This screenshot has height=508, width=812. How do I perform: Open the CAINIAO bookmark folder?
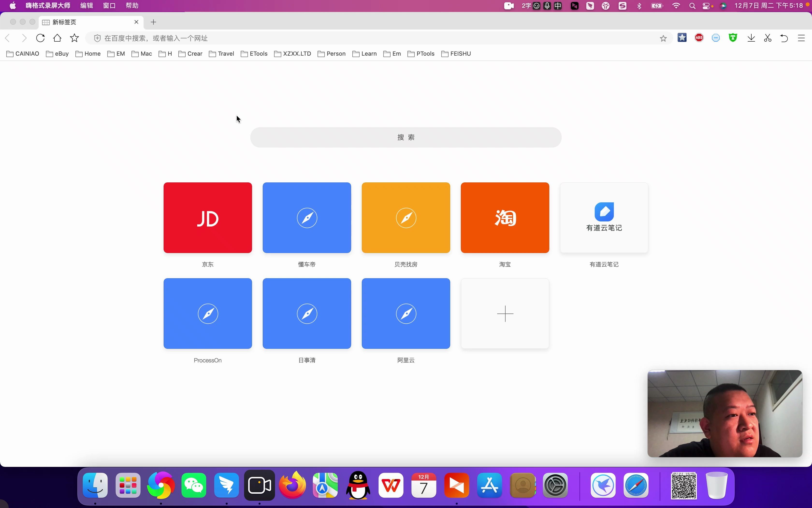point(23,54)
